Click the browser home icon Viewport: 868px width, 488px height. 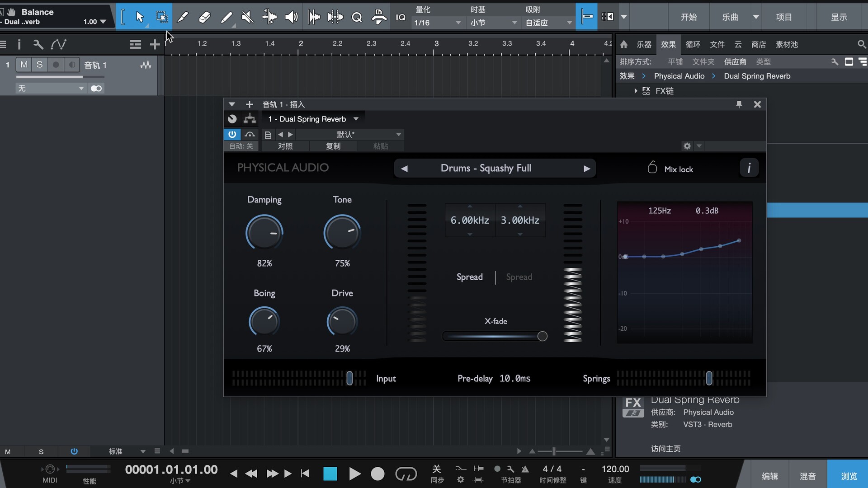pos(624,44)
